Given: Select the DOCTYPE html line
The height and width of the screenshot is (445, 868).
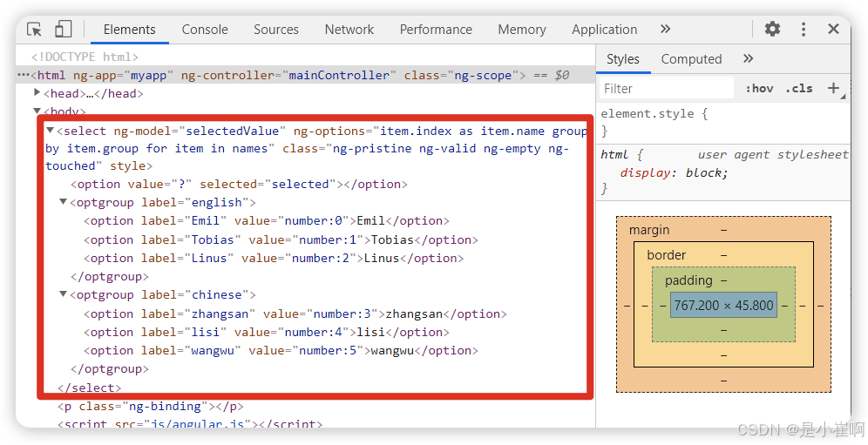Looking at the screenshot, I should pos(85,57).
